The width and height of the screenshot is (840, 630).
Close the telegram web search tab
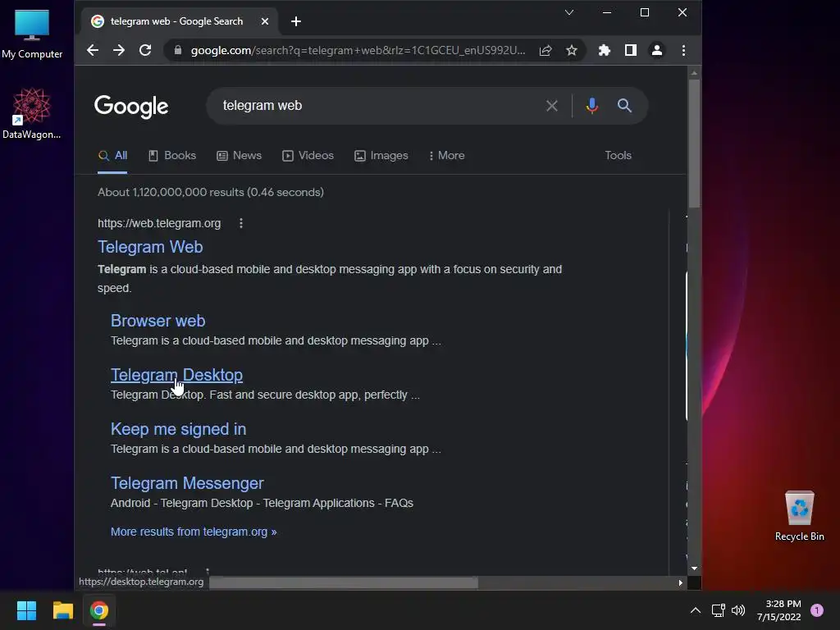click(265, 21)
